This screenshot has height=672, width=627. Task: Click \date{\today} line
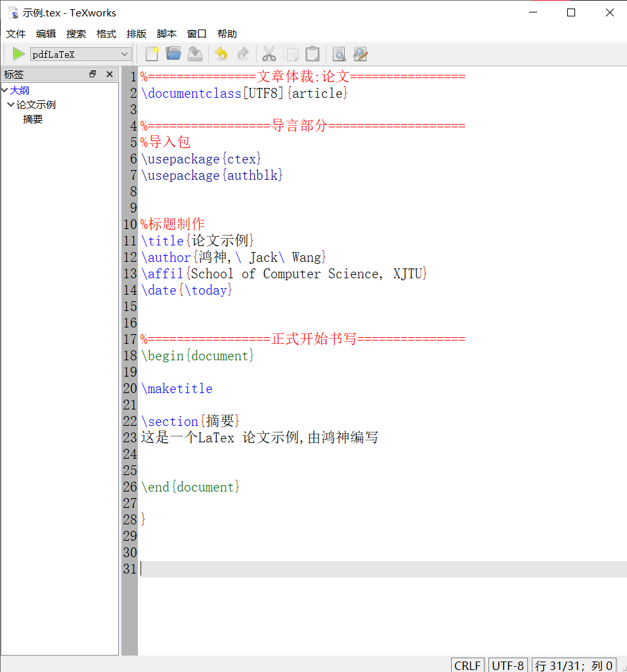point(186,289)
